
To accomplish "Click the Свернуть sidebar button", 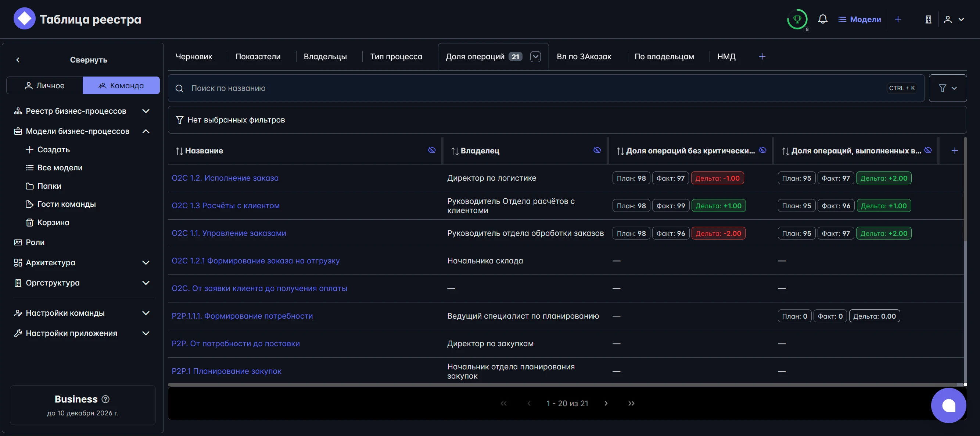I will [x=88, y=60].
